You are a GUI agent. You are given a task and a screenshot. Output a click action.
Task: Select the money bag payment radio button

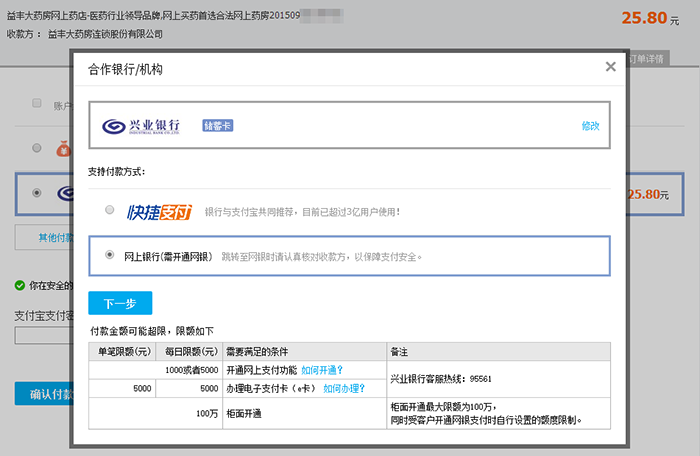(x=37, y=148)
